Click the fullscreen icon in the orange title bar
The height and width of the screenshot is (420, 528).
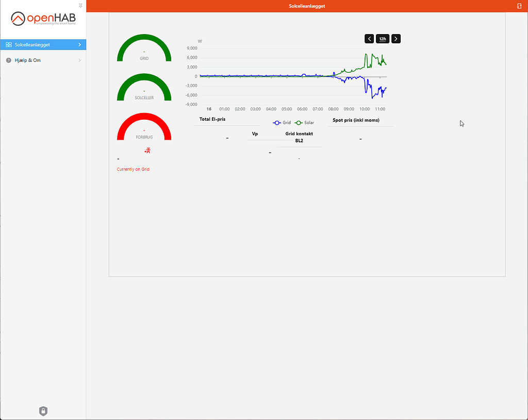(520, 6)
